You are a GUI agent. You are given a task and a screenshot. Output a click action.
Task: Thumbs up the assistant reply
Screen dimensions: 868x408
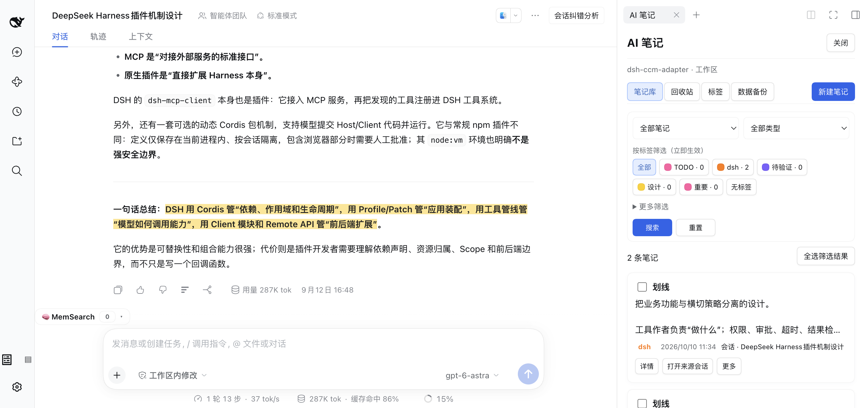[x=140, y=290]
